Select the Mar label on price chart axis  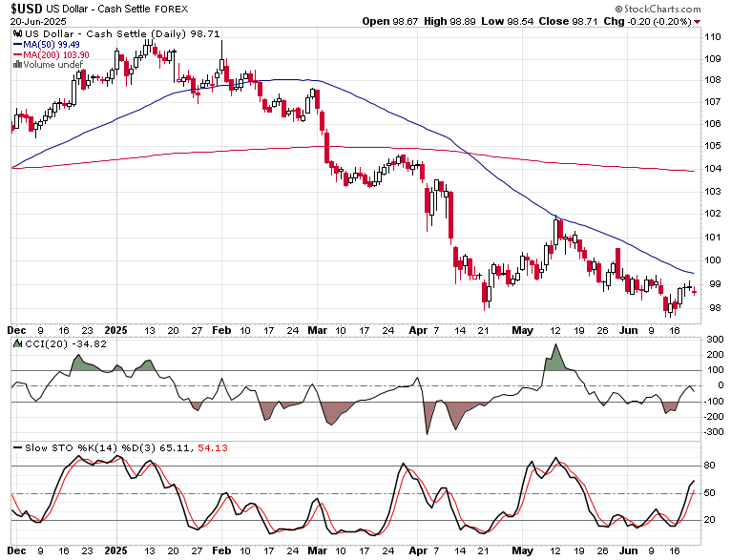[317, 330]
